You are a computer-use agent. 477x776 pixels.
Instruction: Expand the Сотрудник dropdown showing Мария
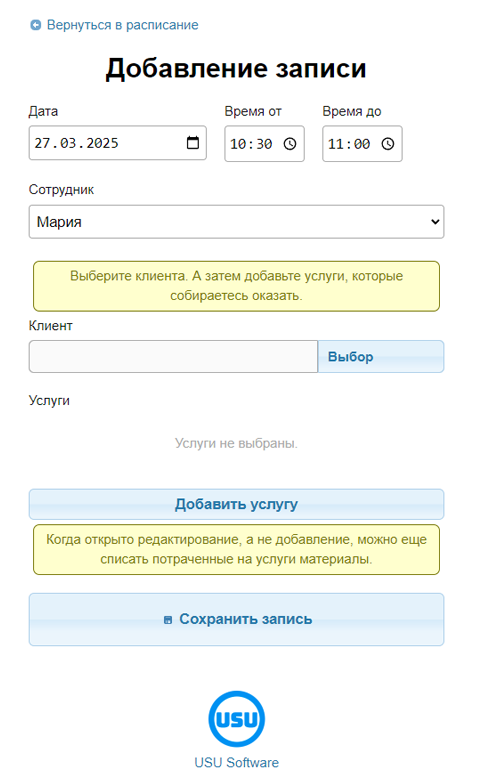[x=237, y=222]
